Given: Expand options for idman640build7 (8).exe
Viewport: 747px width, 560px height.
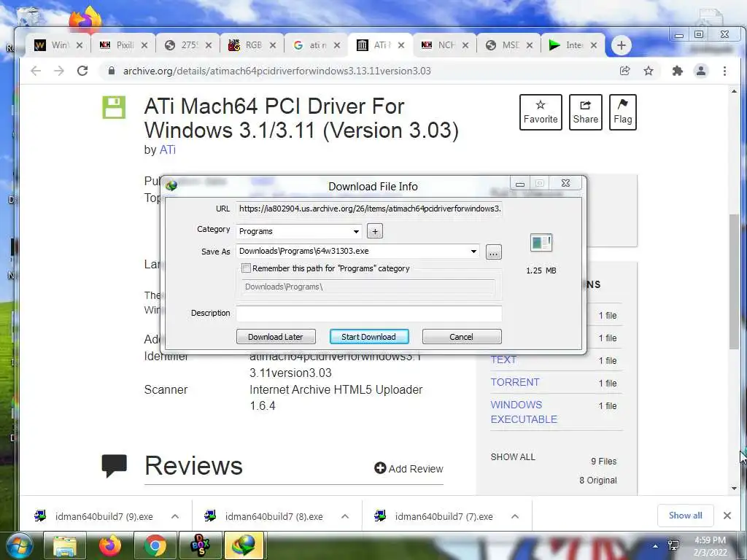Looking at the screenshot, I should pyautogui.click(x=345, y=516).
